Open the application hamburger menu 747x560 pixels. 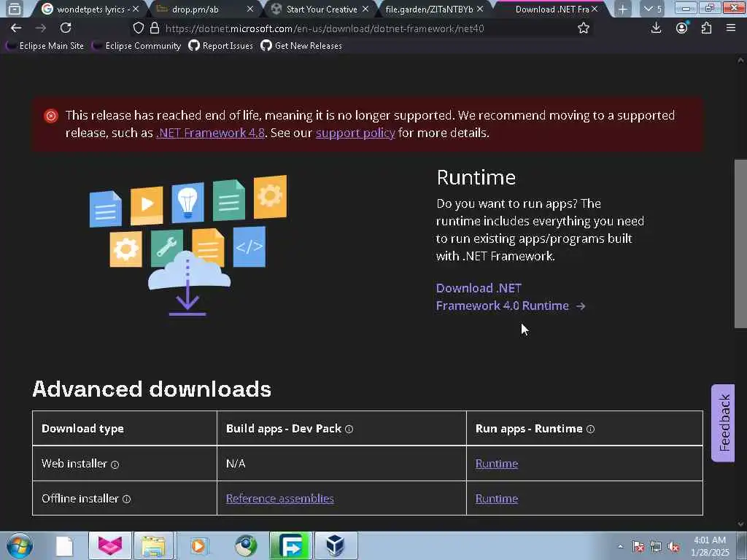(731, 28)
